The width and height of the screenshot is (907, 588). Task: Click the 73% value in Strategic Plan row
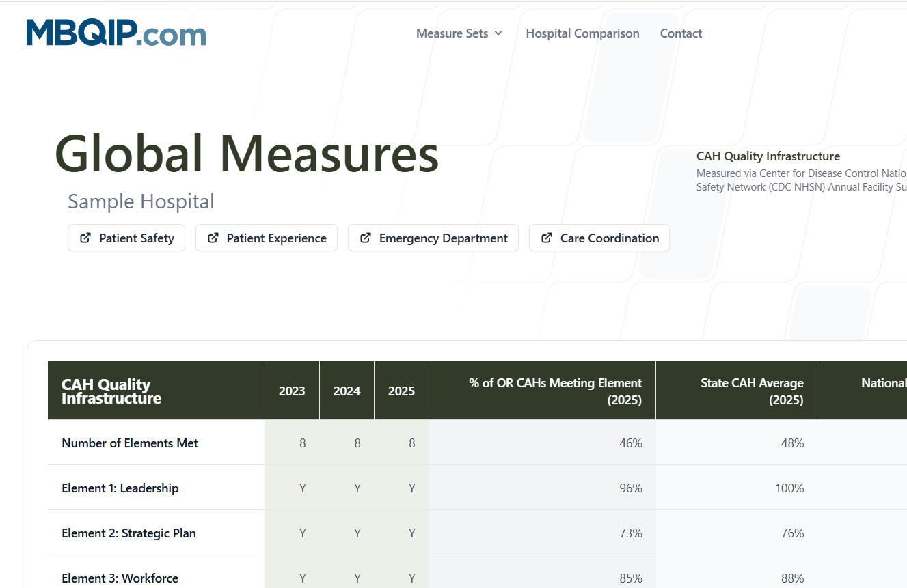point(631,533)
